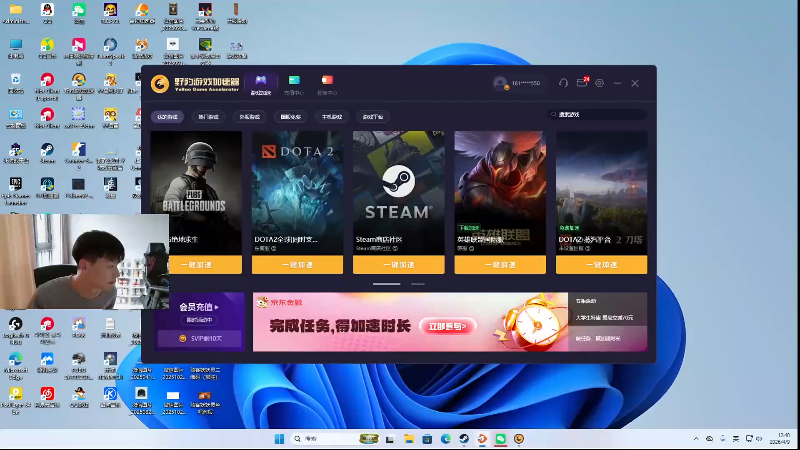Select the fifth game category filter pill

(332, 117)
